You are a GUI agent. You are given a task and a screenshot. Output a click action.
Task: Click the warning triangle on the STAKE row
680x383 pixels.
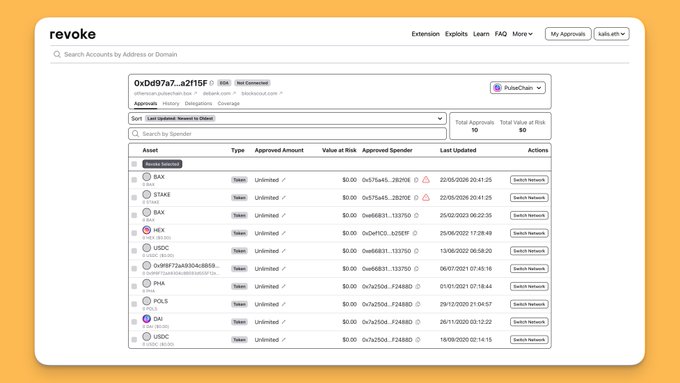[426, 197]
